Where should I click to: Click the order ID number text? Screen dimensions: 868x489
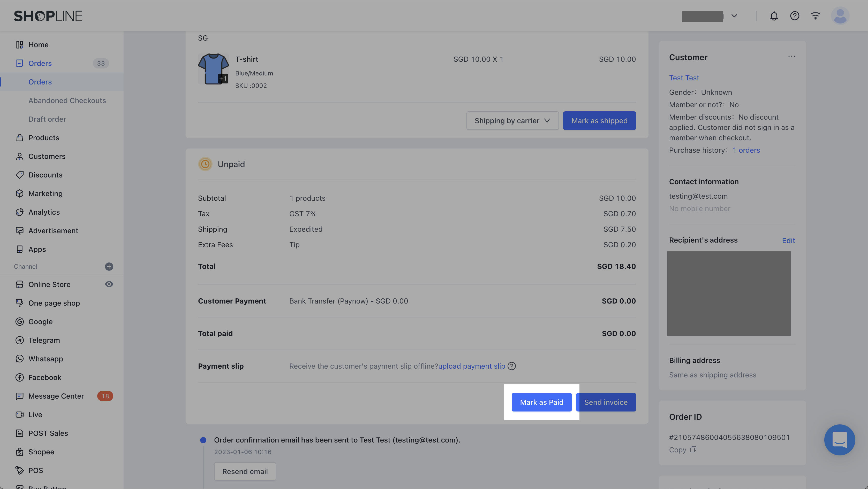coord(729,437)
